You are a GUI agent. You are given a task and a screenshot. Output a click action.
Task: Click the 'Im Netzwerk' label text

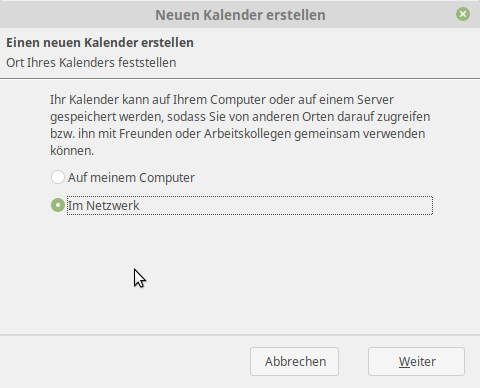pos(104,206)
